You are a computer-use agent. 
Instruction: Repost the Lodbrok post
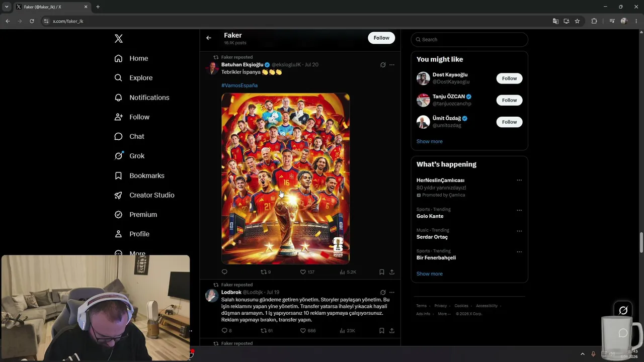(x=267, y=331)
